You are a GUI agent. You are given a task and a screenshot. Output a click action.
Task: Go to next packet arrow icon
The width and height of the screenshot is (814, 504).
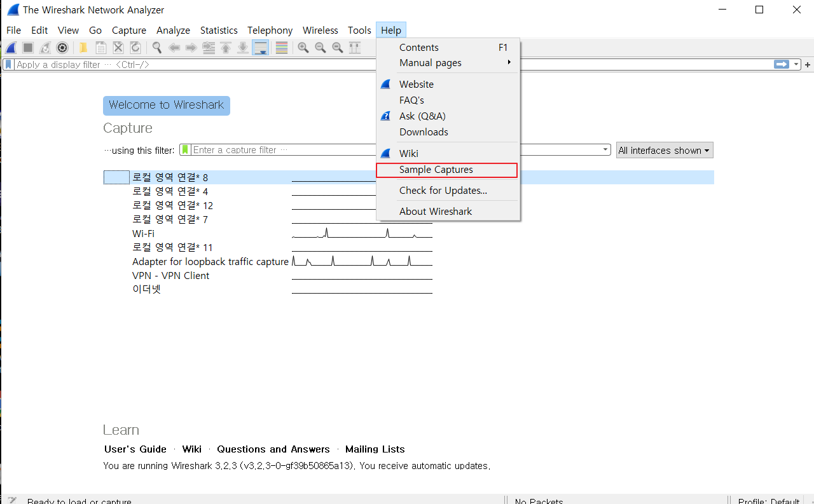coord(191,48)
